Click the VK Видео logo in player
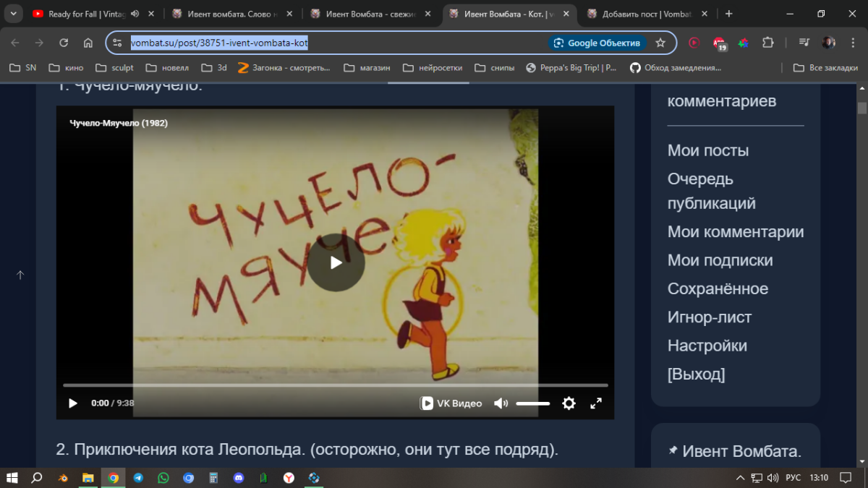This screenshot has height=488, width=868. pyautogui.click(x=451, y=403)
